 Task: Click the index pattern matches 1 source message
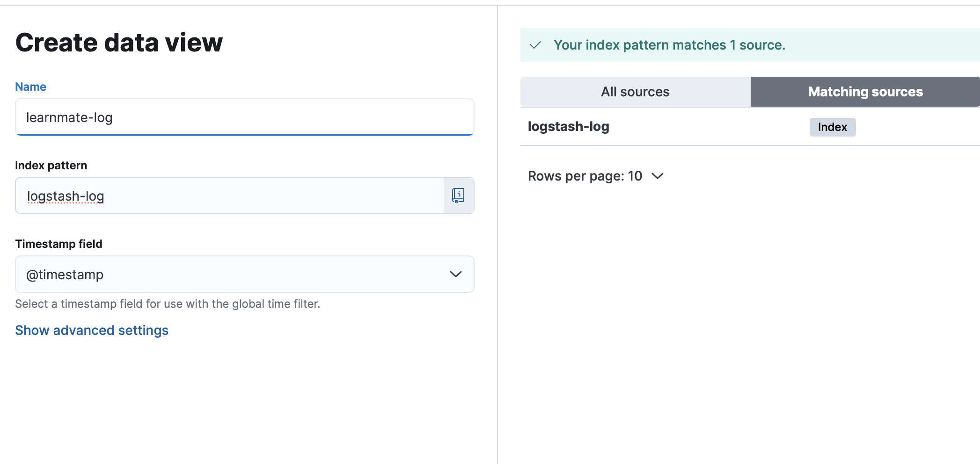669,45
